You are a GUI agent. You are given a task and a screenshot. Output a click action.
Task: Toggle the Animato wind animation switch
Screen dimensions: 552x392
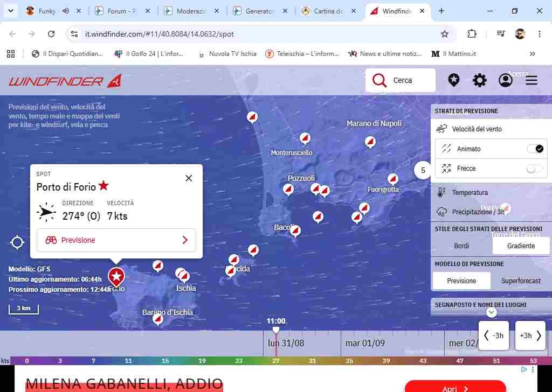tap(535, 149)
